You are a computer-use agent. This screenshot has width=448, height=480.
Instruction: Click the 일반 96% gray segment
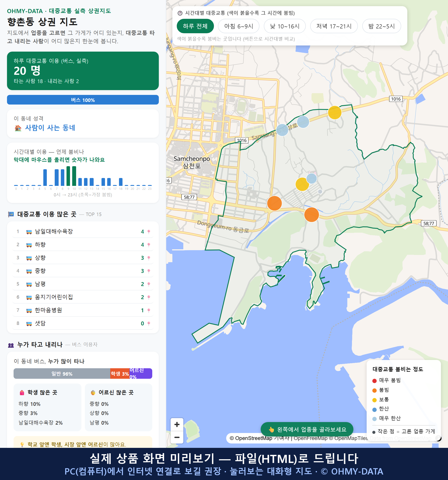tap(62, 374)
